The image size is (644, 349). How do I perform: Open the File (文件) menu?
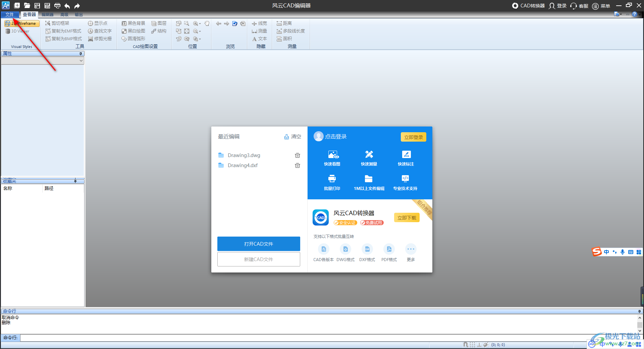9,14
